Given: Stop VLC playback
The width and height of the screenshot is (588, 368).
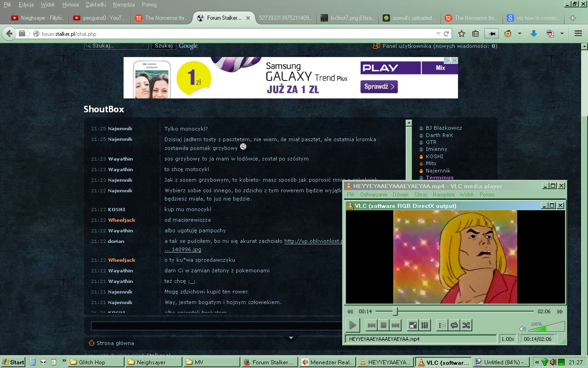Looking at the screenshot, I should [x=384, y=325].
